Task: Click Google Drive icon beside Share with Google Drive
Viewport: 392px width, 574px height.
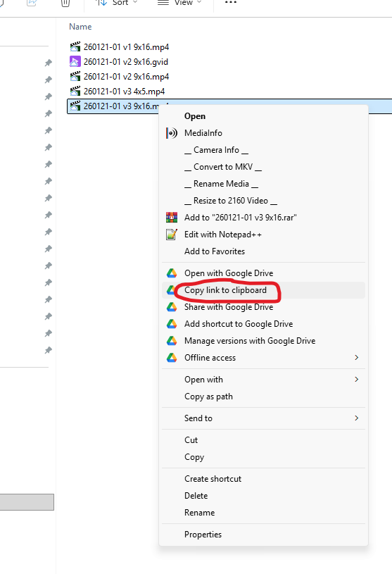Action: 172,307
